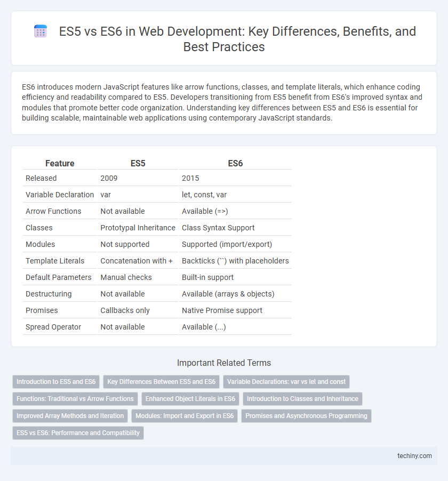The width and height of the screenshot is (448, 481).
Task: Click the 'Default Parameters' row label
Action: coord(60,278)
